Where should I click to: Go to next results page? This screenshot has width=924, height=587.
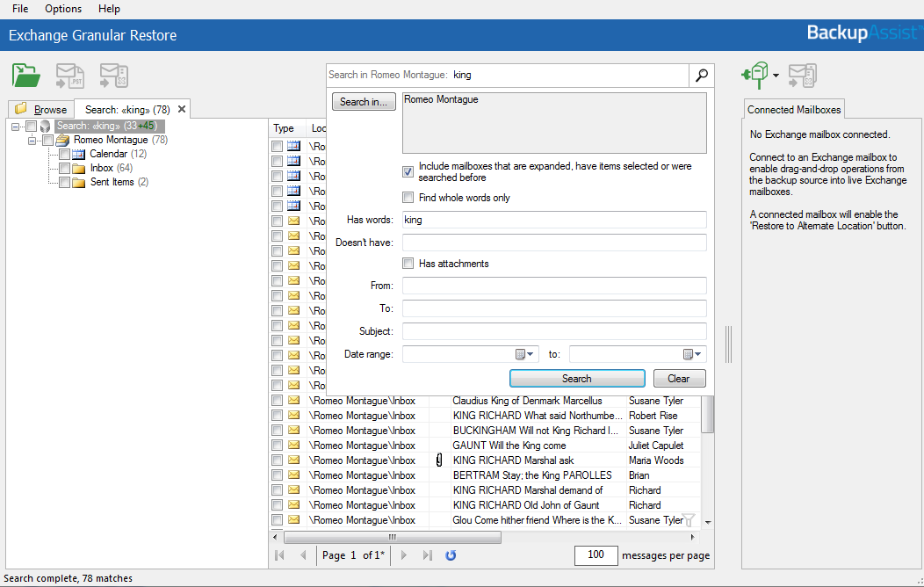click(404, 555)
